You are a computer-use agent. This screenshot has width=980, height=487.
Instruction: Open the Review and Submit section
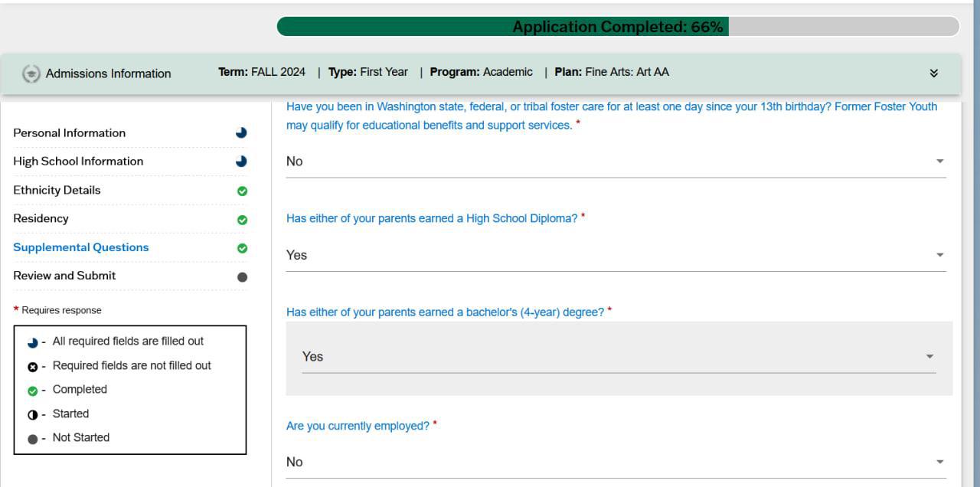point(64,276)
